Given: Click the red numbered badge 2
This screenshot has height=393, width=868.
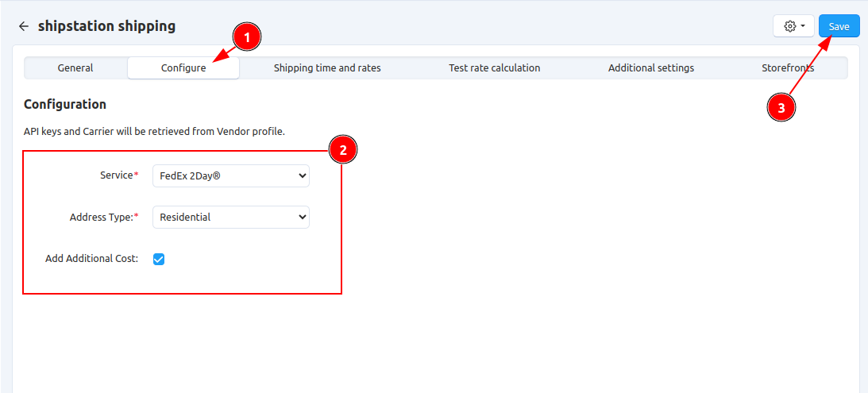Looking at the screenshot, I should pyautogui.click(x=342, y=149).
